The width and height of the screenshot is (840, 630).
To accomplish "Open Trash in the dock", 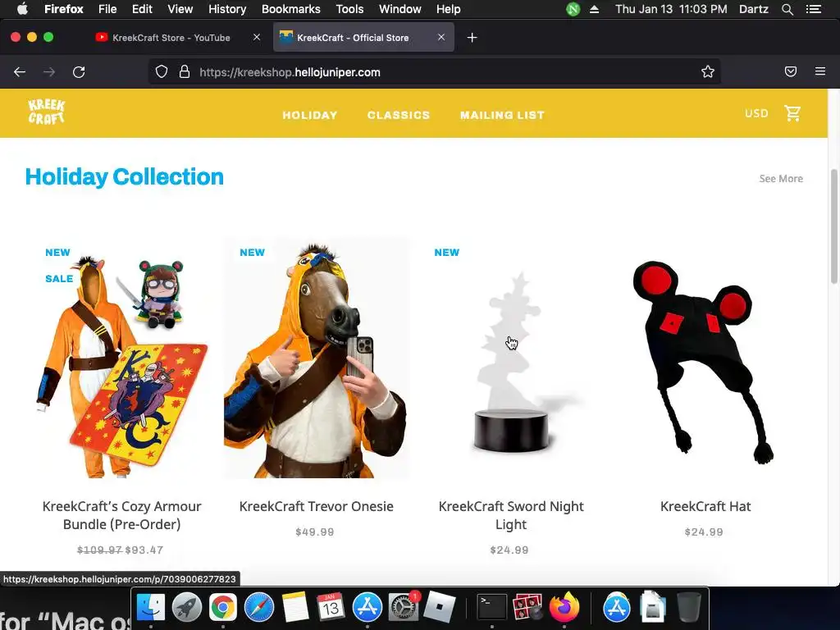I will (689, 608).
